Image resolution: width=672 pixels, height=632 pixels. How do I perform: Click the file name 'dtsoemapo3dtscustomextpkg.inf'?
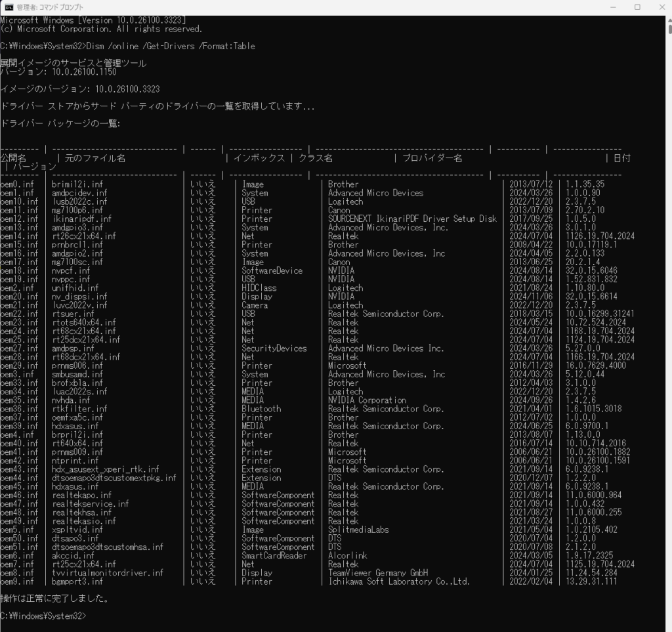[x=114, y=478]
